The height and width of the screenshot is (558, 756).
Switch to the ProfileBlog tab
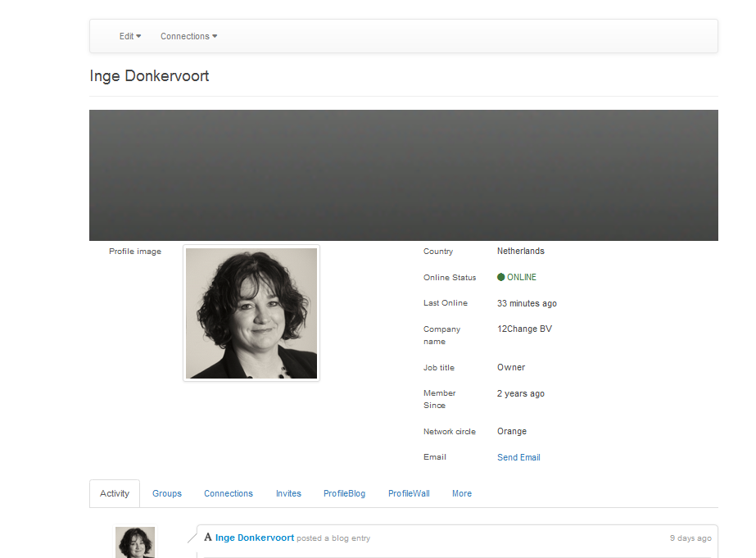click(344, 493)
